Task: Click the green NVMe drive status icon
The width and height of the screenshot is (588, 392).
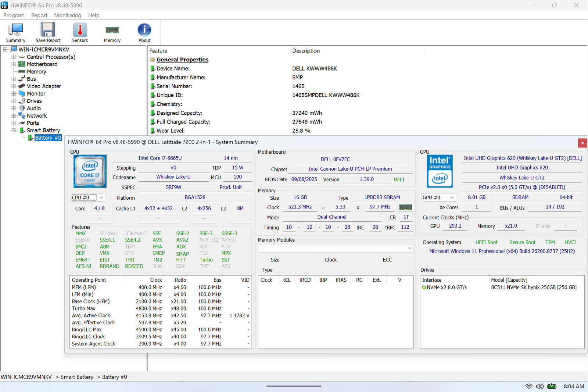Action: coord(424,287)
